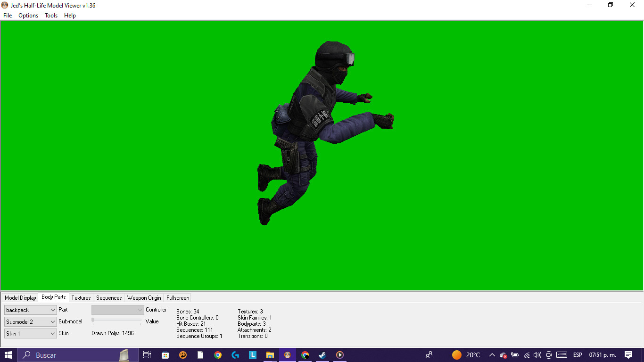The image size is (644, 362).
Task: Click the volume speaker tray icon
Action: pyautogui.click(x=537, y=355)
